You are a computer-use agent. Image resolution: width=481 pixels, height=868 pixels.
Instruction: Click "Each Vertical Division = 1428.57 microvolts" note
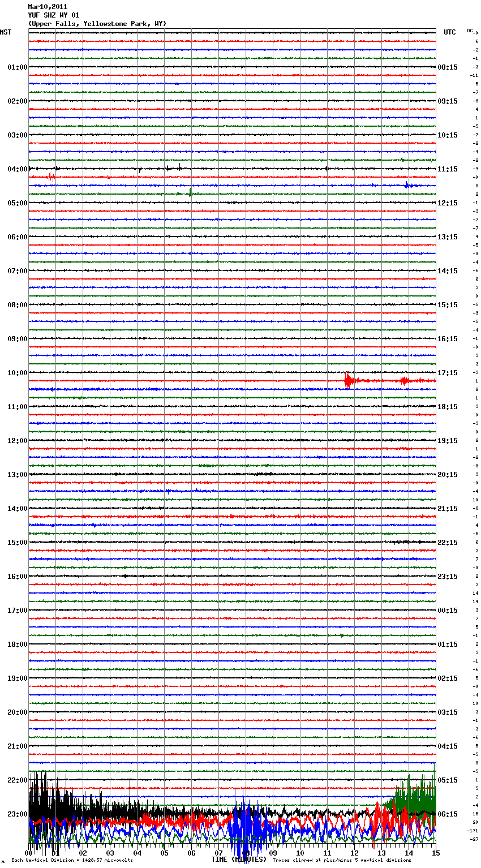72,860
